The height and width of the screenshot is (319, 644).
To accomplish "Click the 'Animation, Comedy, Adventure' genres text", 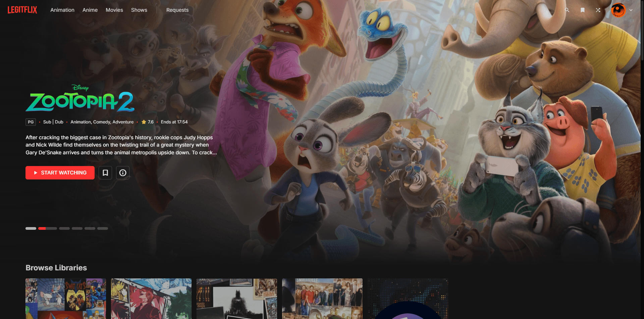I will pyautogui.click(x=102, y=122).
